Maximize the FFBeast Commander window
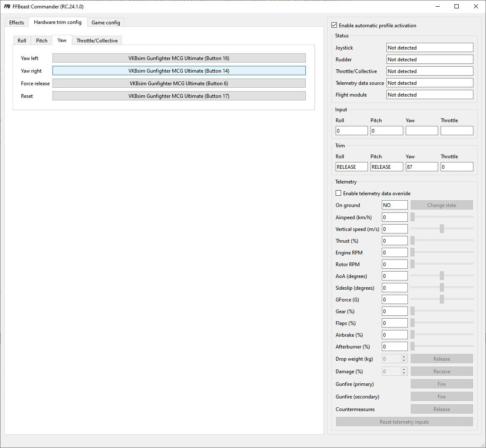486x448 pixels. click(457, 6)
